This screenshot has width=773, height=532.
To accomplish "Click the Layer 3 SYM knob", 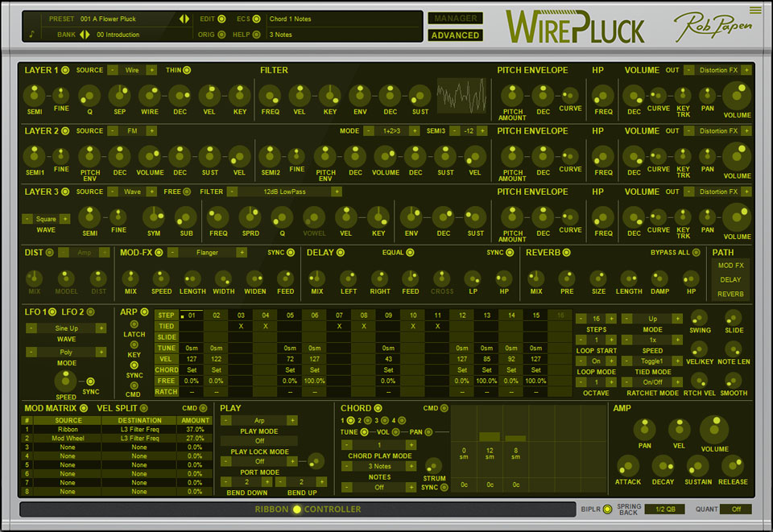I will click(x=153, y=217).
